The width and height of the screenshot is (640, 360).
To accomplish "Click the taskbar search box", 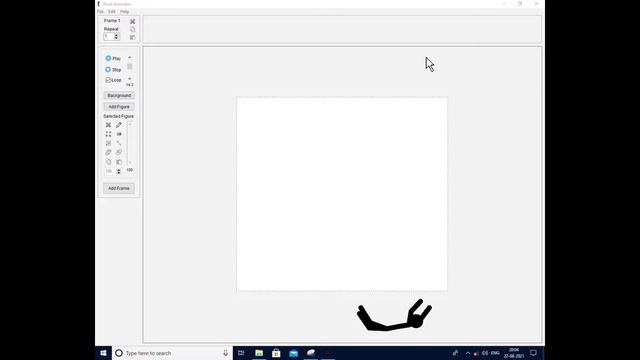I will (172, 353).
